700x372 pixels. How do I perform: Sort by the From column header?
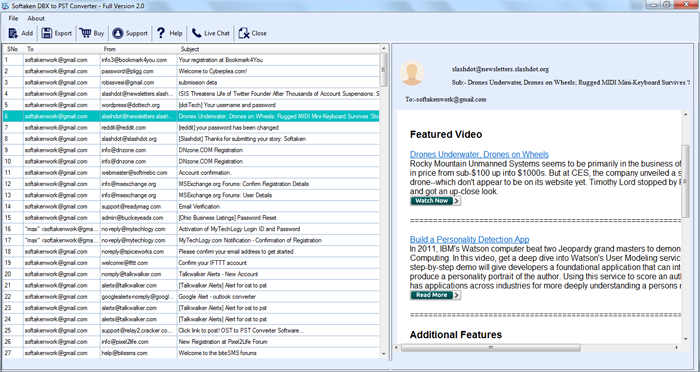(139, 49)
